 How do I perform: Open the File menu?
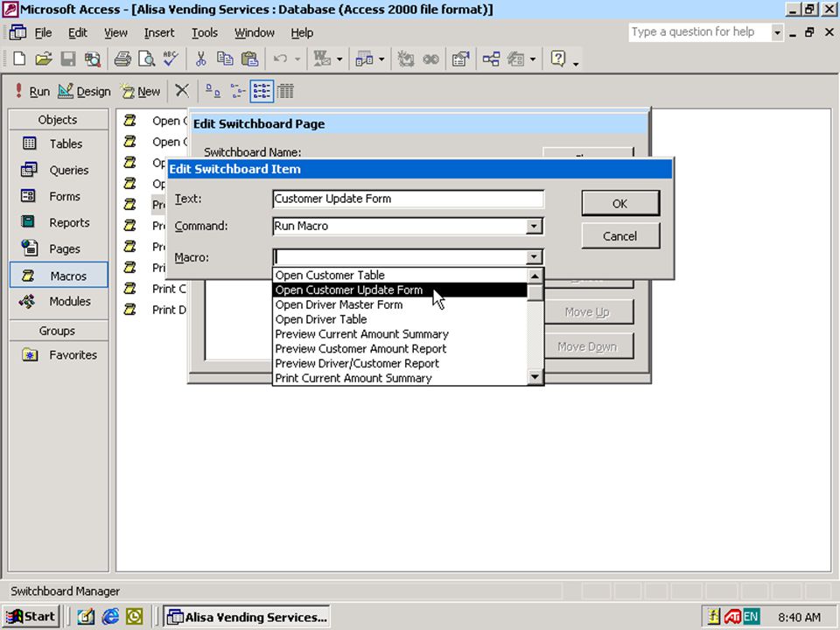tap(43, 32)
